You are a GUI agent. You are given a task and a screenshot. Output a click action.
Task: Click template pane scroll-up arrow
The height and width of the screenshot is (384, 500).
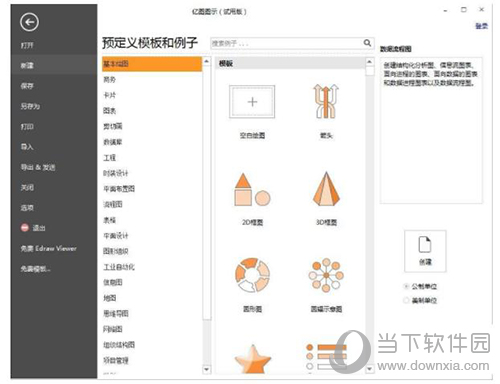(x=369, y=62)
